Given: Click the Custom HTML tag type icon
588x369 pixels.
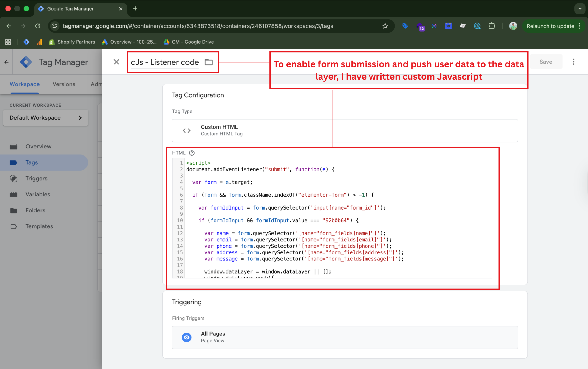Looking at the screenshot, I should [187, 131].
